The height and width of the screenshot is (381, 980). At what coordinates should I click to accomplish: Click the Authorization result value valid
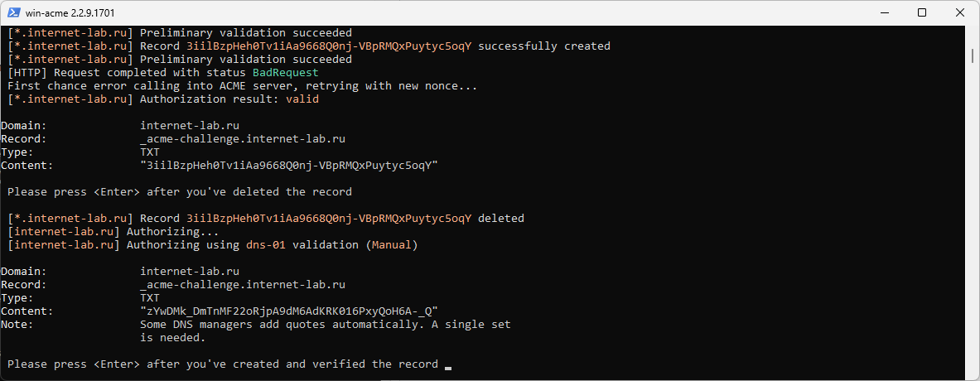click(x=302, y=99)
